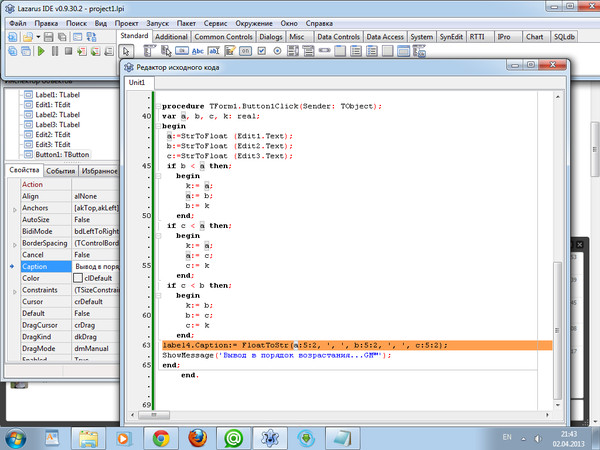Switch to the События tab in inspector

(59, 171)
